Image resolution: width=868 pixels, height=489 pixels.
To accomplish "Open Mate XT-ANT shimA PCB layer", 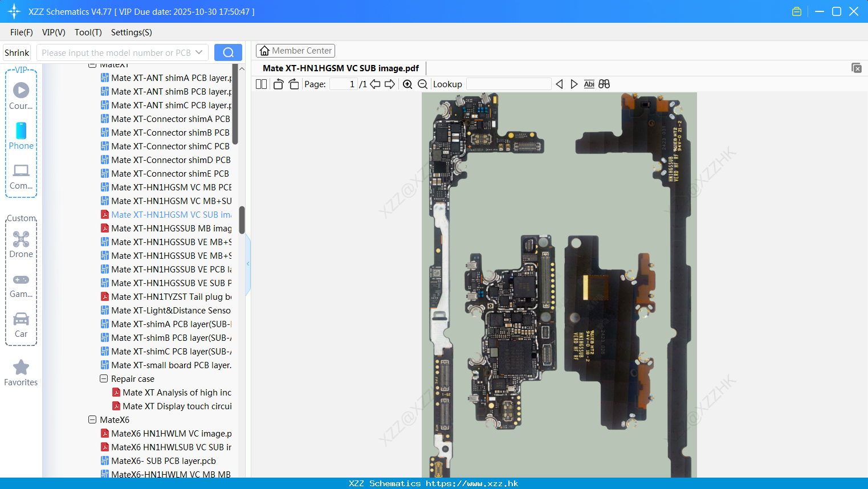I will coord(166,78).
